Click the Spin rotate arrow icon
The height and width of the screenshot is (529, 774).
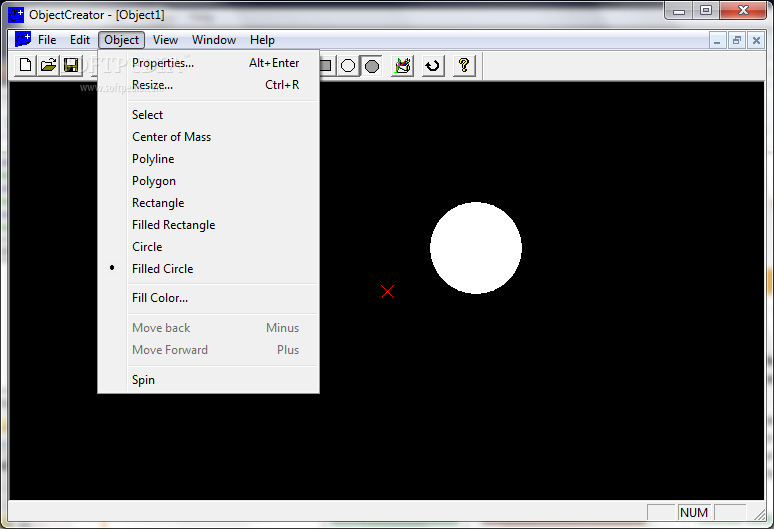point(433,66)
